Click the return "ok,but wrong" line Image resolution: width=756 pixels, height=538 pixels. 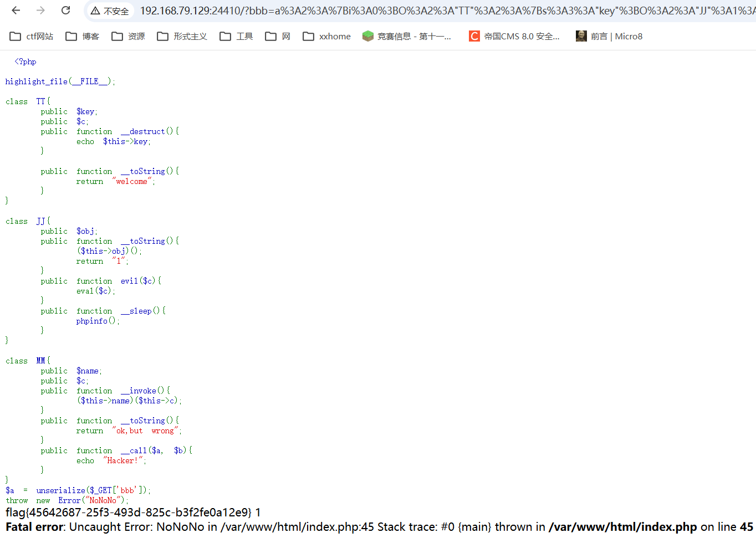(129, 431)
